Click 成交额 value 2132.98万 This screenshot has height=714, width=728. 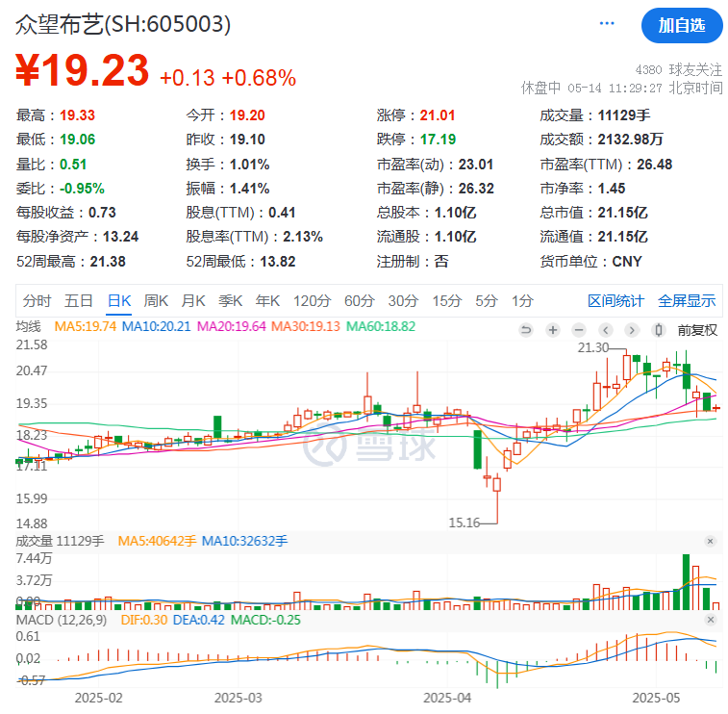coord(631,140)
